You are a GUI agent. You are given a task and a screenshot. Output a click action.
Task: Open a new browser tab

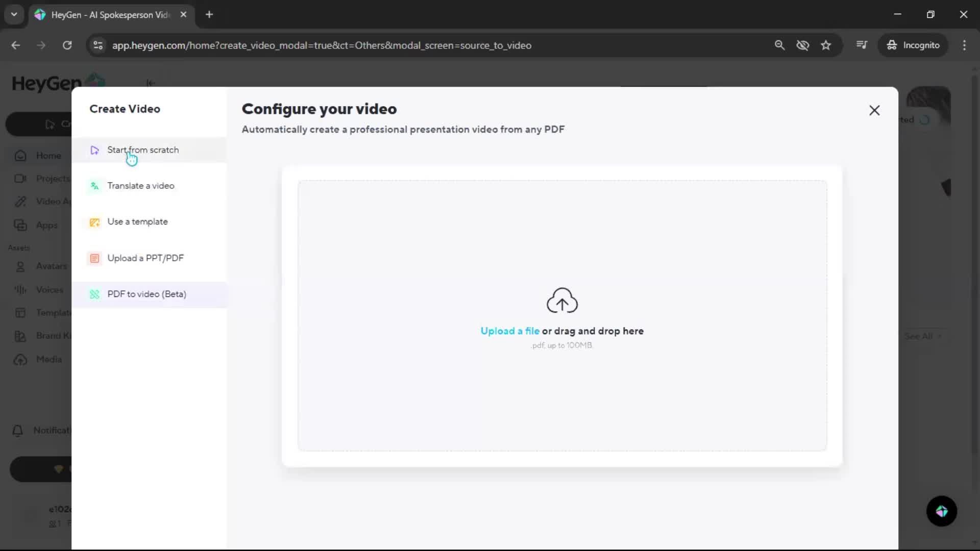[209, 14]
